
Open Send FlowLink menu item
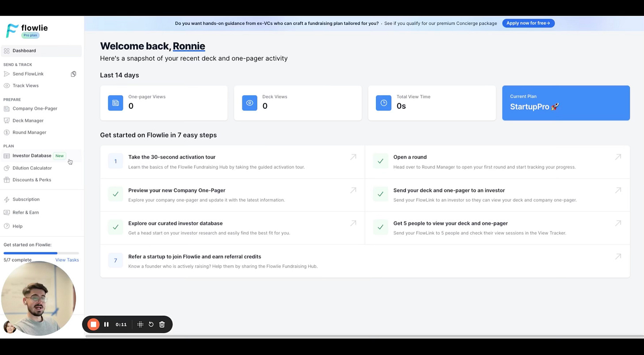point(28,74)
